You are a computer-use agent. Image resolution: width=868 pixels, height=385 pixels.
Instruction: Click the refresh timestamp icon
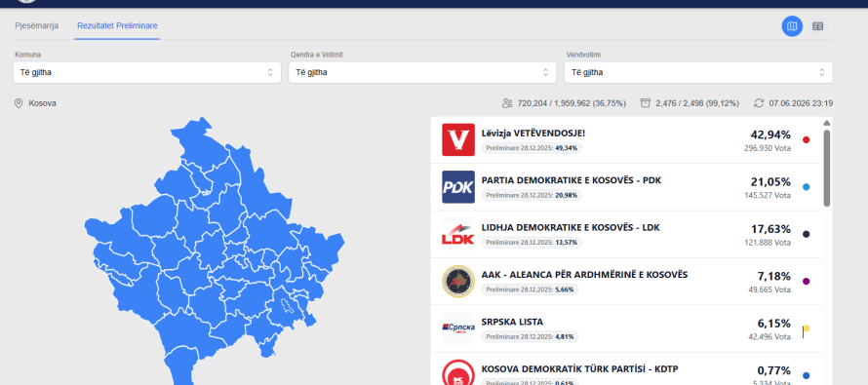point(759,103)
